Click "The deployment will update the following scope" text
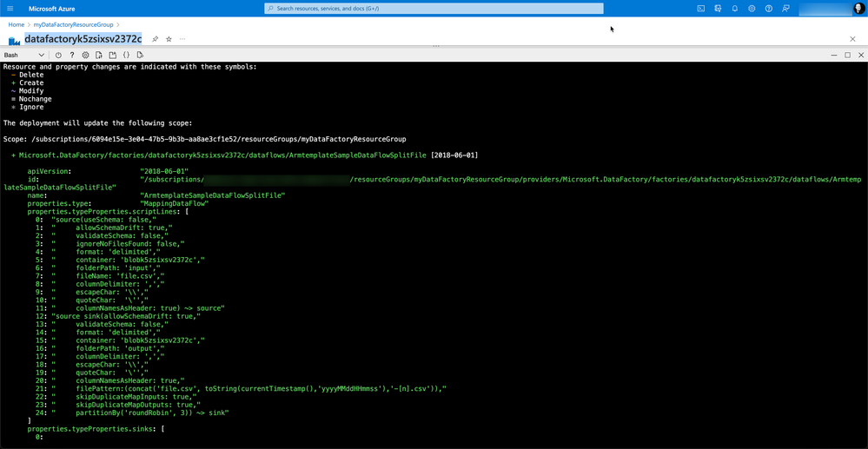 point(98,123)
